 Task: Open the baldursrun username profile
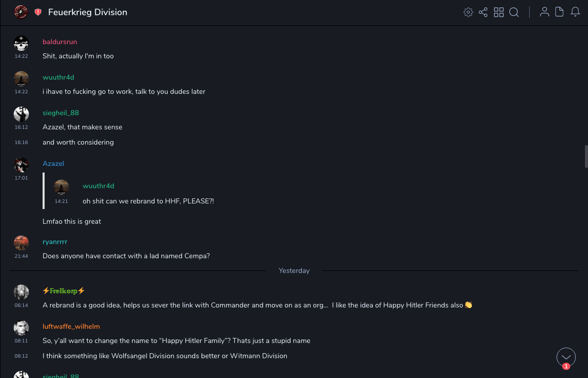pyautogui.click(x=60, y=42)
